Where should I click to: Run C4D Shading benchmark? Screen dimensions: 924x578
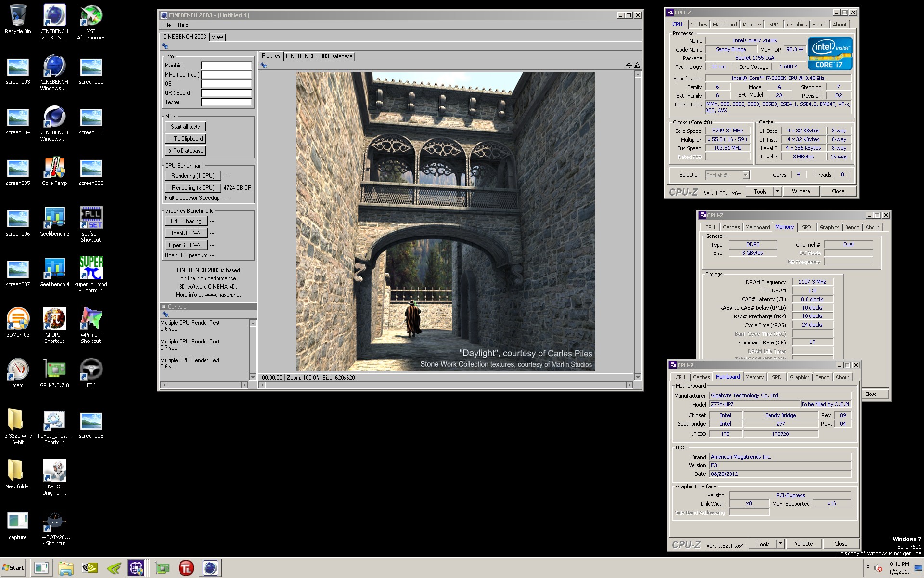[186, 221]
